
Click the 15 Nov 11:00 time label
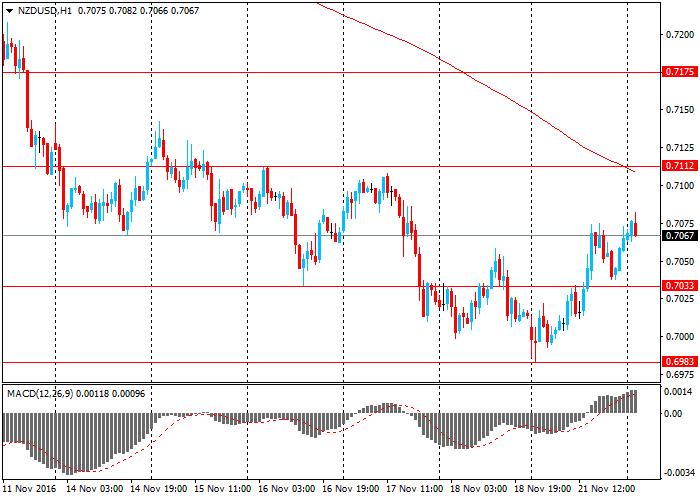222,490
